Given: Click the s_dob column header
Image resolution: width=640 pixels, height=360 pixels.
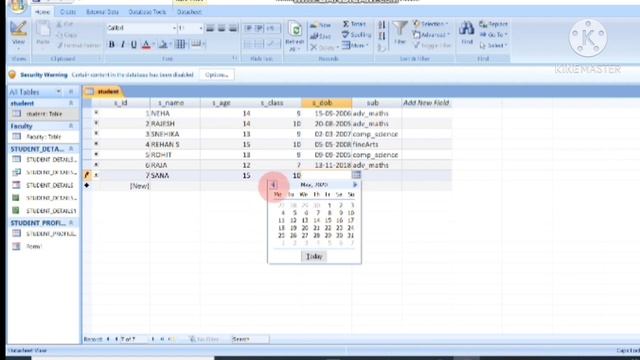Looking at the screenshot, I should (326, 103).
